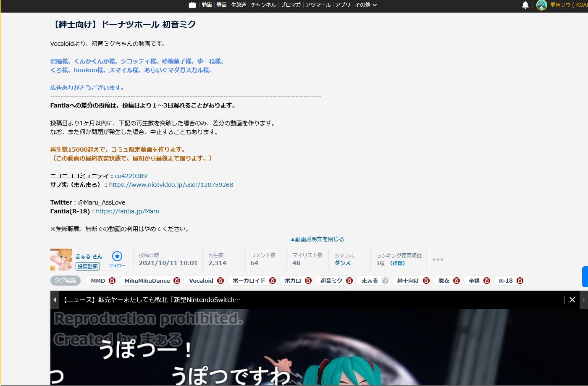Select the R-18 tag
Screen dimensions: 588x386
click(506, 281)
